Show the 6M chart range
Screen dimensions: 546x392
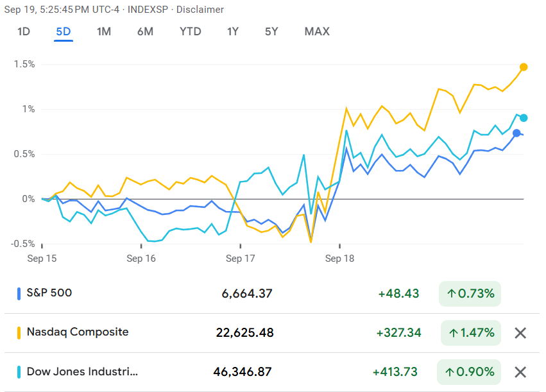(145, 31)
